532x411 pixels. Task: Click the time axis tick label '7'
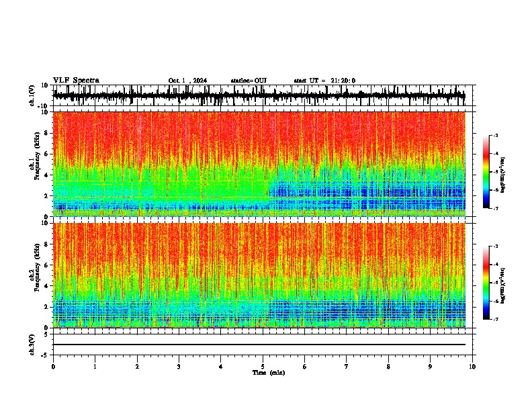(x=347, y=367)
